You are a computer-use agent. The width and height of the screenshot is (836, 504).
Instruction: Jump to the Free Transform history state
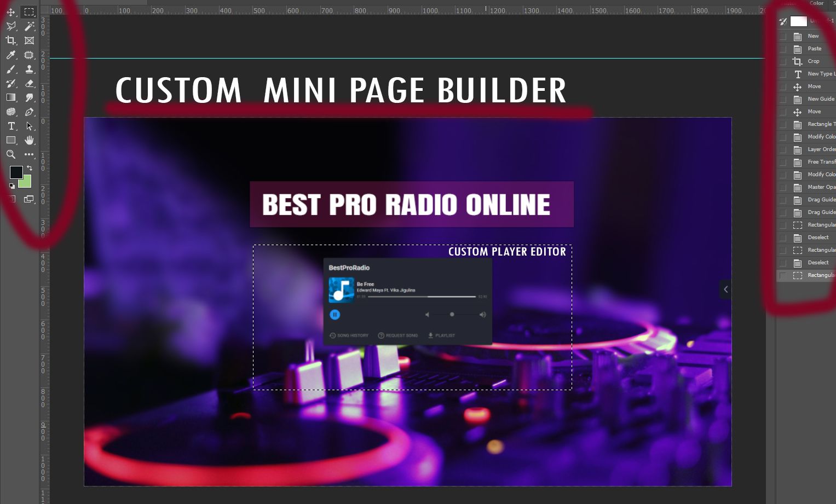click(820, 161)
